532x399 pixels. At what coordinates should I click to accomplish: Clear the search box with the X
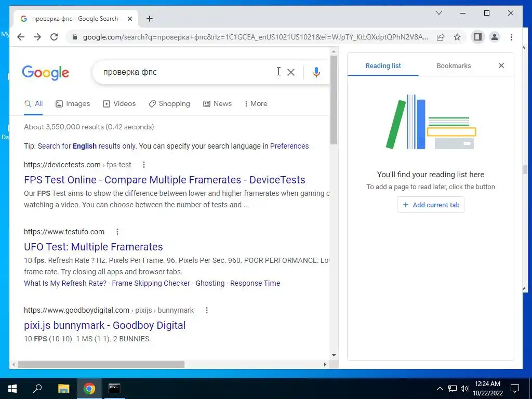click(x=291, y=72)
